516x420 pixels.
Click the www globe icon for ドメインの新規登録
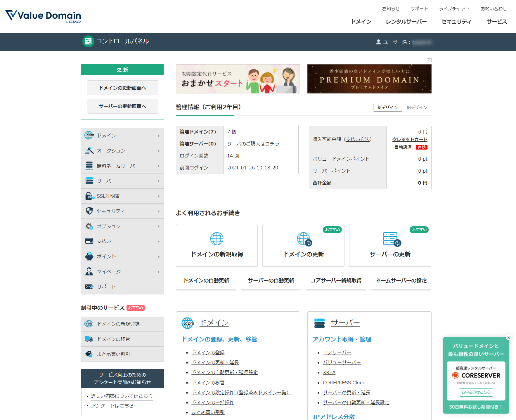(x=89, y=324)
